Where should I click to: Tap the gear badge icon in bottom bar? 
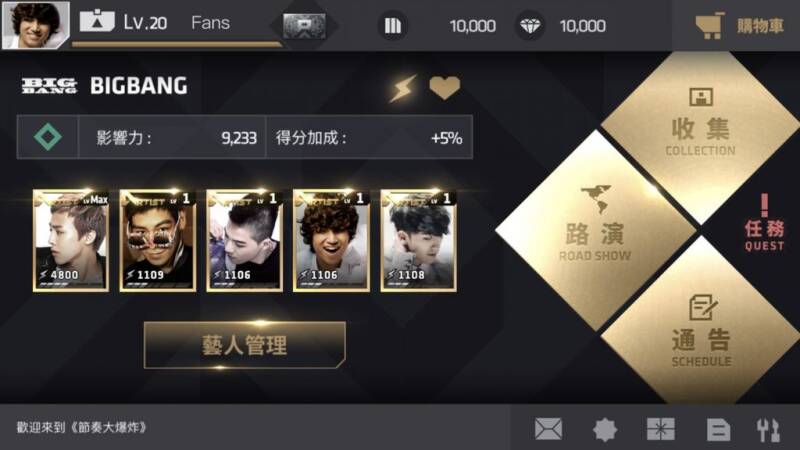tap(605, 429)
